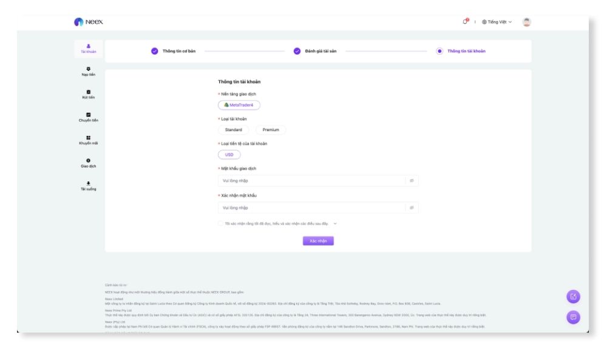Open Tải xuống downloads in sidebar
This screenshot has height=364, width=607.
click(x=89, y=186)
